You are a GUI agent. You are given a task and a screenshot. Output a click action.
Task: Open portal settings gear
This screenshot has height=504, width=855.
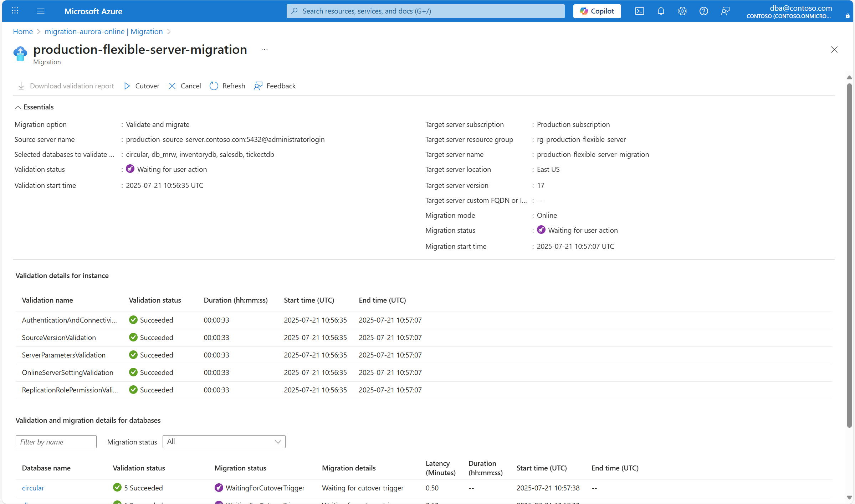682,11
